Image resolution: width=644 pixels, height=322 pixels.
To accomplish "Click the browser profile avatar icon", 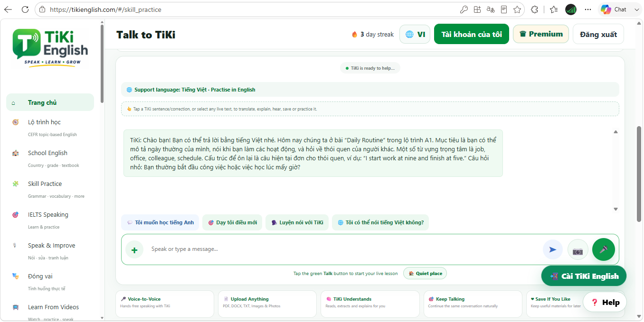I will pyautogui.click(x=571, y=9).
